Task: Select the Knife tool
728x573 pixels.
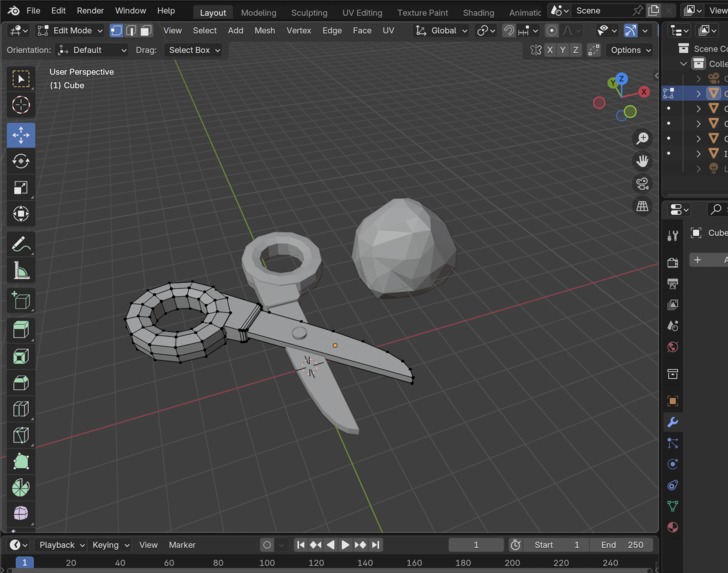Action: (20, 436)
